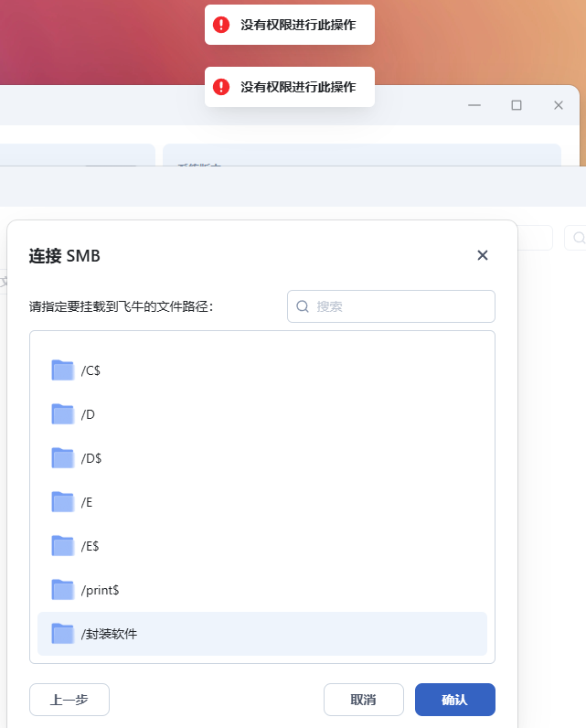This screenshot has width=586, height=728.
Task: Maximize the background window
Action: 517,105
